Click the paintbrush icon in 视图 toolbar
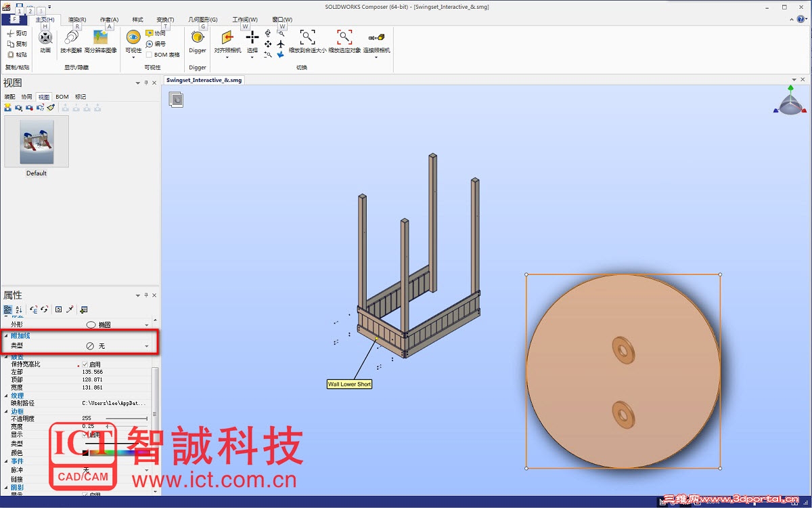 point(51,108)
